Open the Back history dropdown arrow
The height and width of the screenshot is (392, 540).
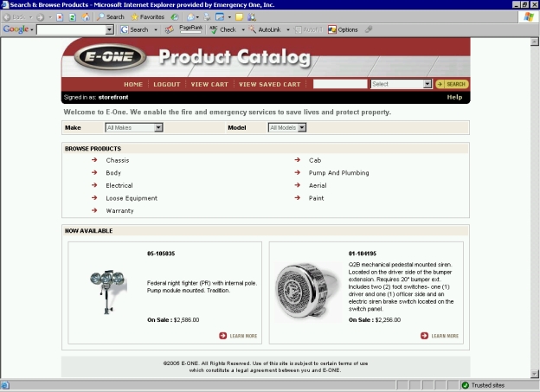tap(30, 17)
